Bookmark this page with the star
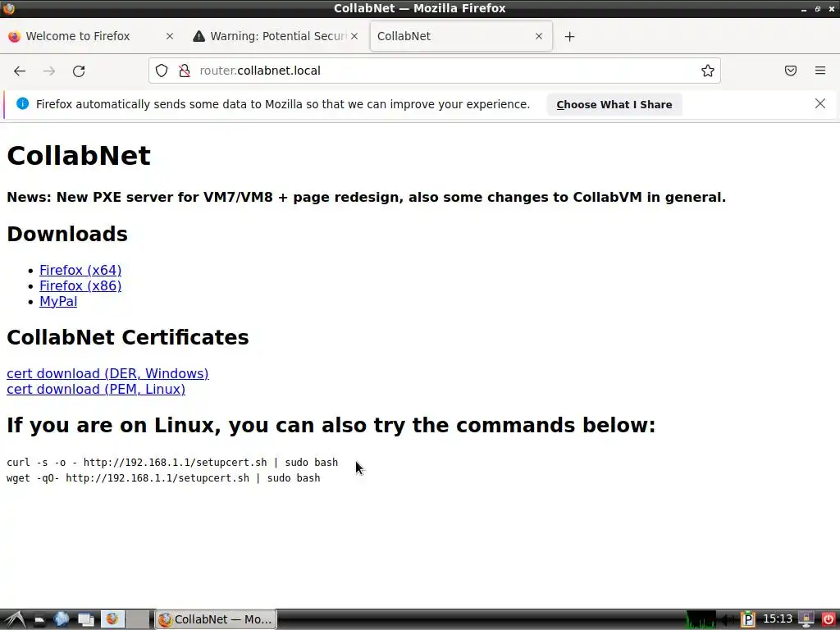840x630 pixels. click(708, 71)
